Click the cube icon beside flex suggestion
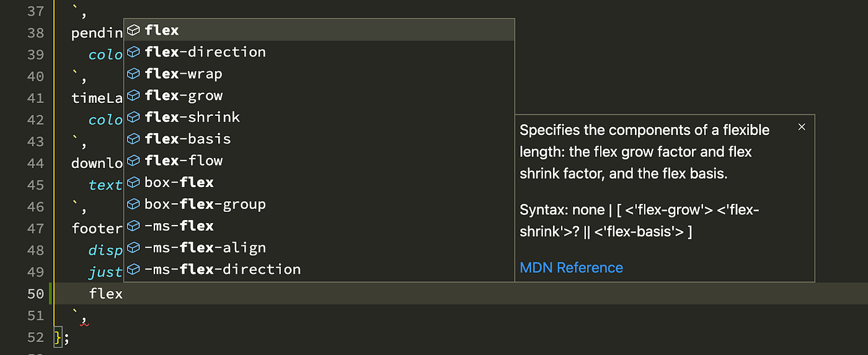Image resolution: width=868 pixels, height=355 pixels. click(133, 30)
